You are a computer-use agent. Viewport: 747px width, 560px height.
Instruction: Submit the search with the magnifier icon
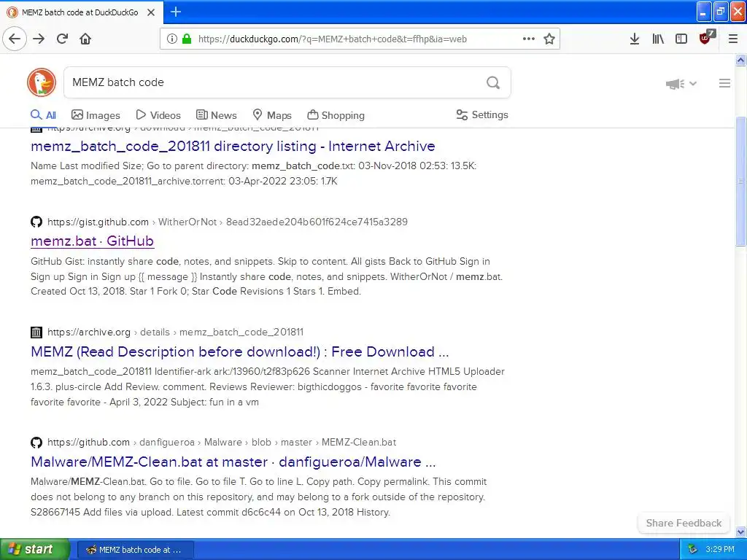[493, 83]
